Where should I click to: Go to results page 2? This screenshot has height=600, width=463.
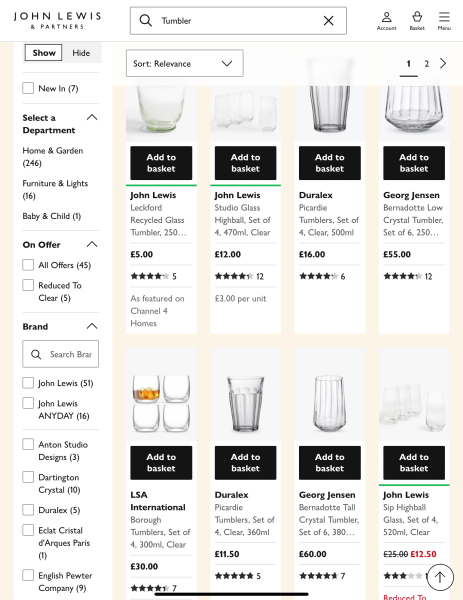(426, 64)
